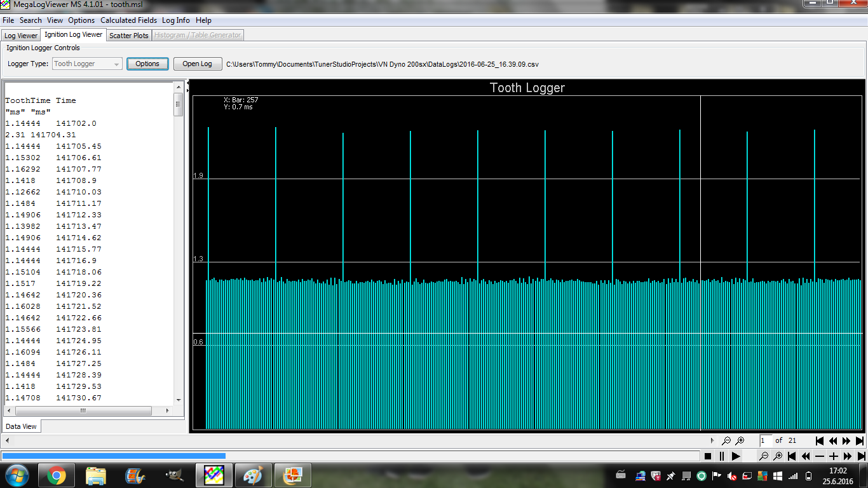Open the GIMP taskbar icon

click(x=174, y=475)
